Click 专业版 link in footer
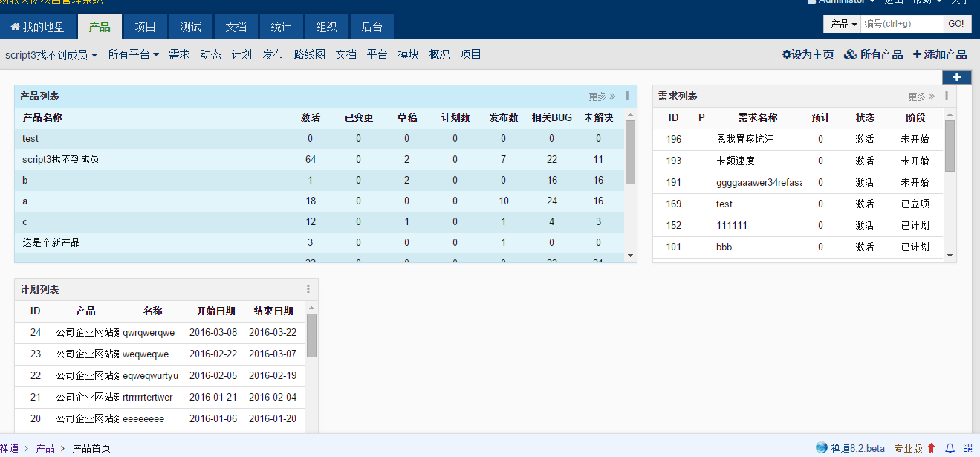980x457 pixels. click(x=908, y=448)
